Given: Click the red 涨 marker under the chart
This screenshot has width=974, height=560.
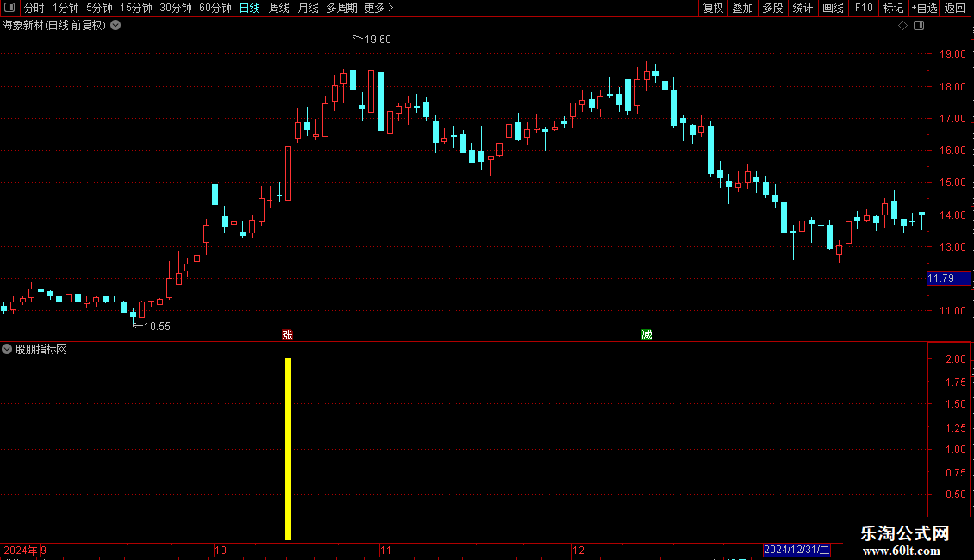Looking at the screenshot, I should (287, 334).
